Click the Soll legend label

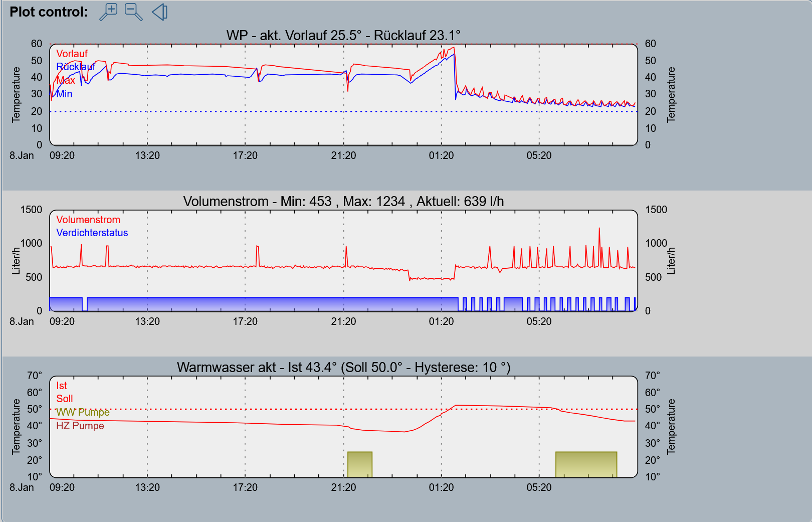point(65,399)
